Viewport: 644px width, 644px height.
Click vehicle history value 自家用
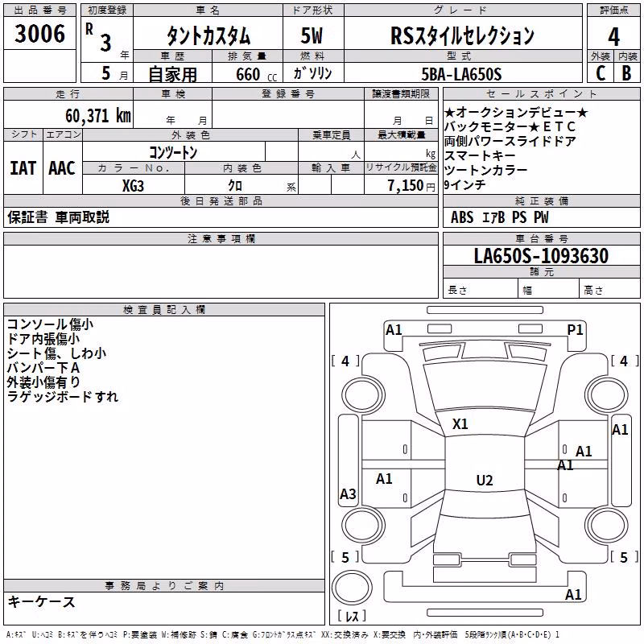tap(172, 74)
